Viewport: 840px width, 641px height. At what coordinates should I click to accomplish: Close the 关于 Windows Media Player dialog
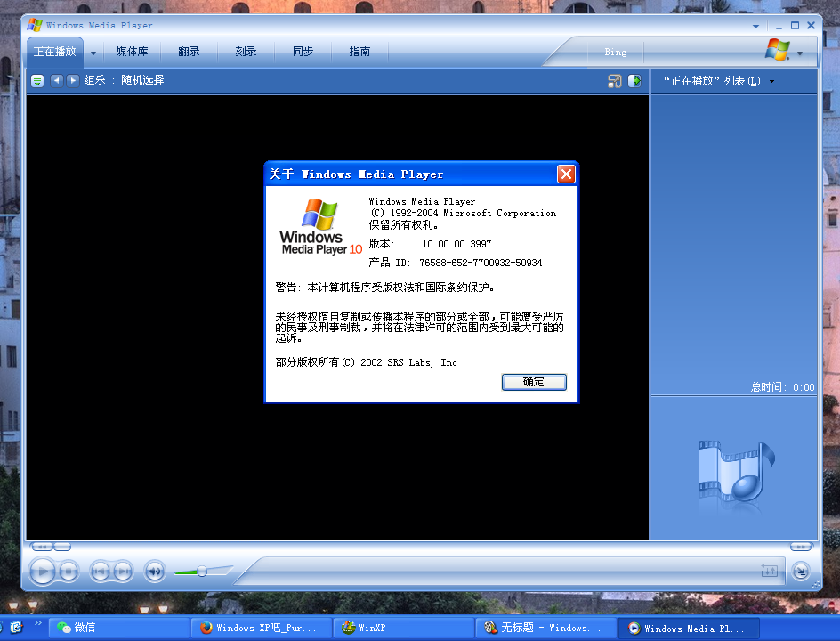(566, 174)
